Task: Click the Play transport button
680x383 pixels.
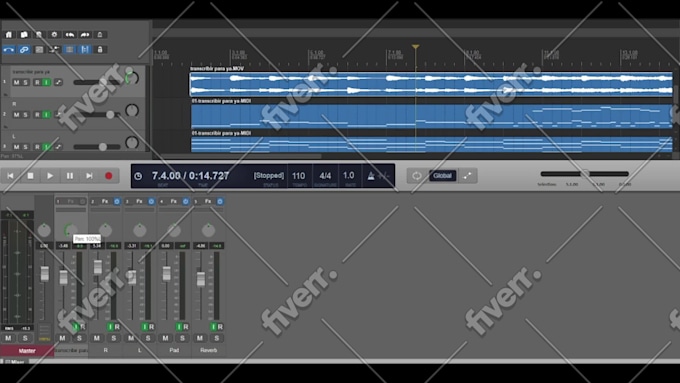Action: pyautogui.click(x=50, y=176)
